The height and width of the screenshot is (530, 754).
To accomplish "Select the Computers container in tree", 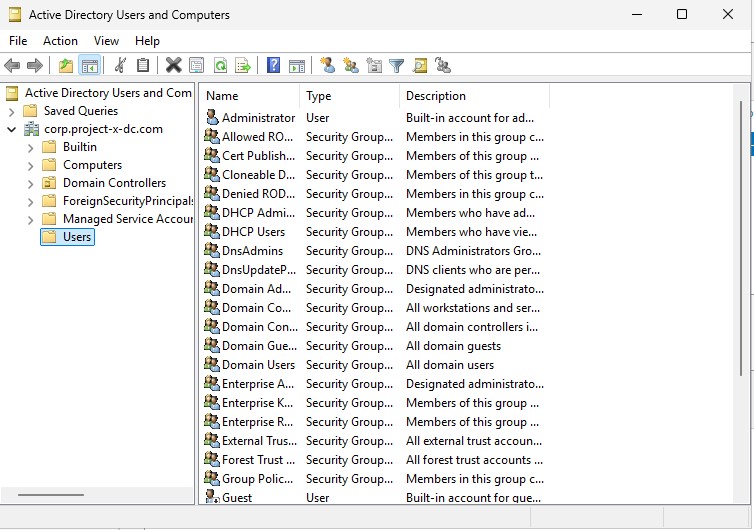I will tap(92, 165).
